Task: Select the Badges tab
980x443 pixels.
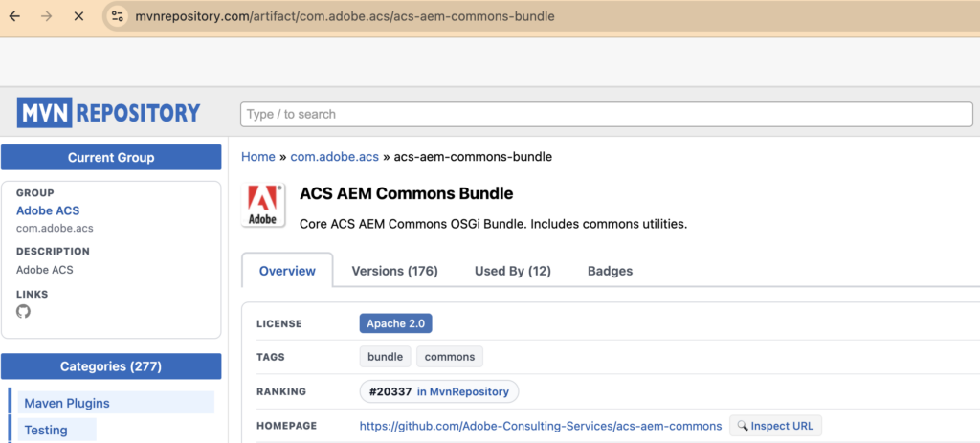Action: coord(610,271)
